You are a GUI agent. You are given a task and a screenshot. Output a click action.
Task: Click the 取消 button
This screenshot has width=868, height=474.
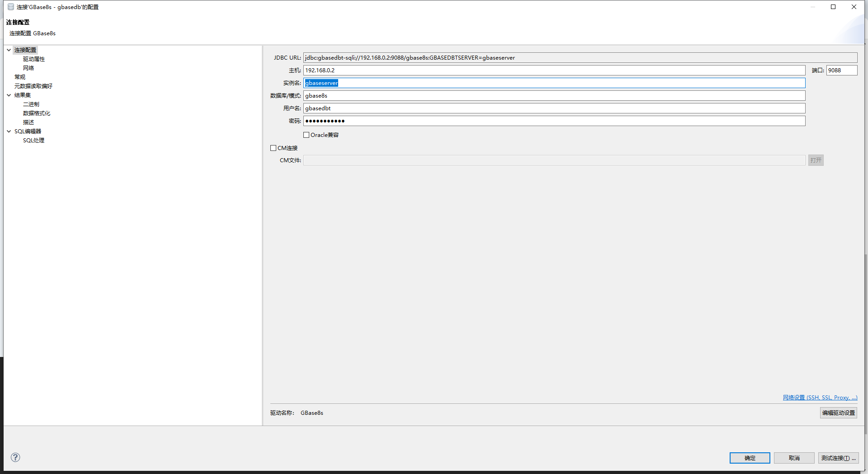794,458
